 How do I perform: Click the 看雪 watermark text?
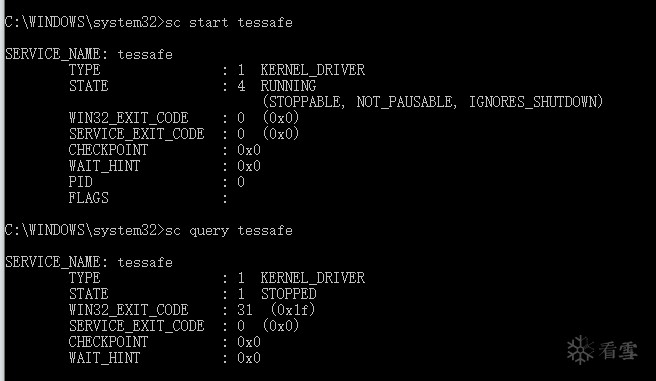click(x=618, y=350)
